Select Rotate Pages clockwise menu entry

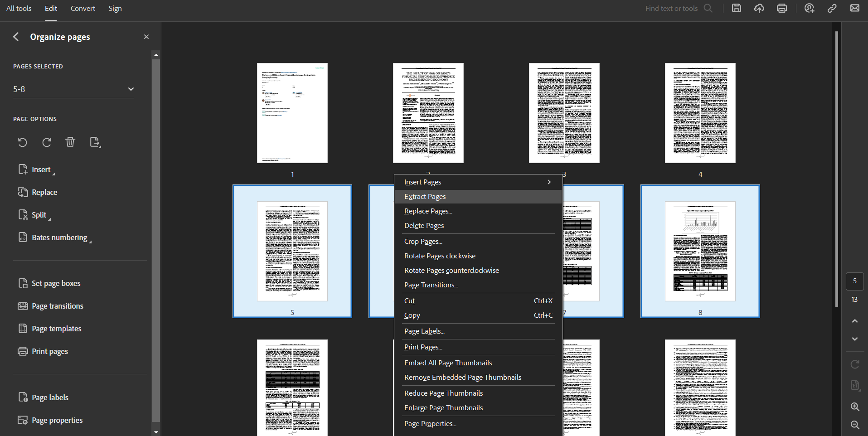click(x=440, y=256)
